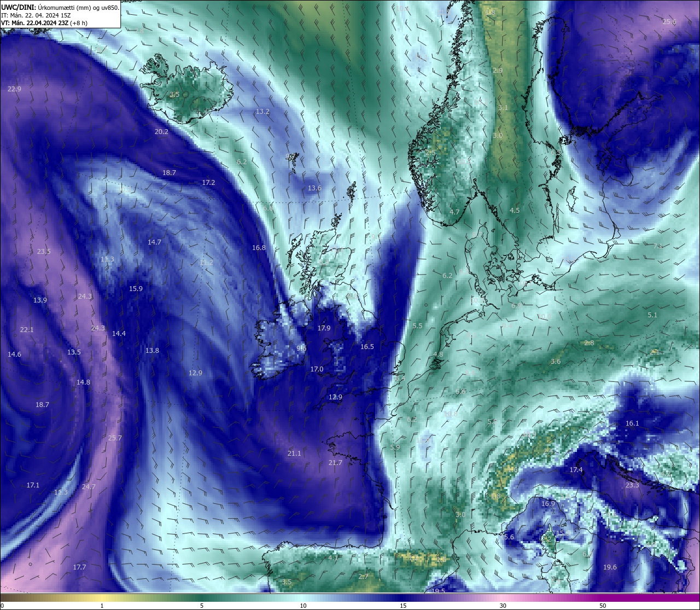Click the 23.3 value over the Adriatic
The height and width of the screenshot is (610, 700).
point(632,486)
